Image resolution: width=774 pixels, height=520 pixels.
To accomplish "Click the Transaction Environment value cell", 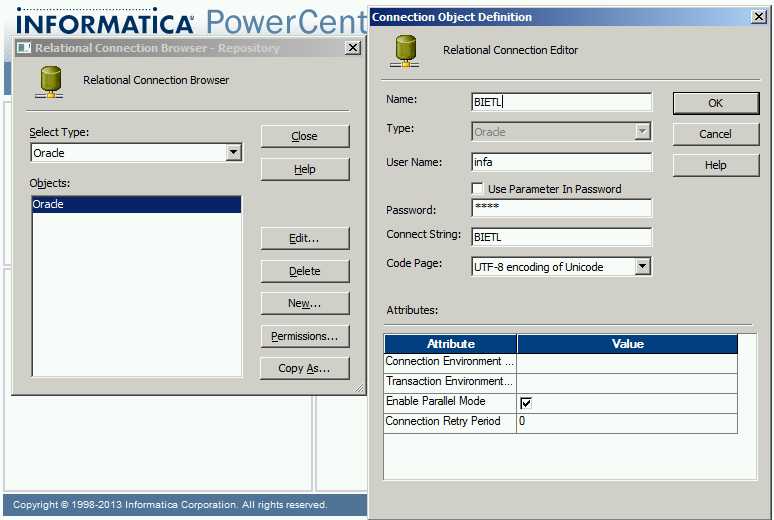I will [627, 383].
